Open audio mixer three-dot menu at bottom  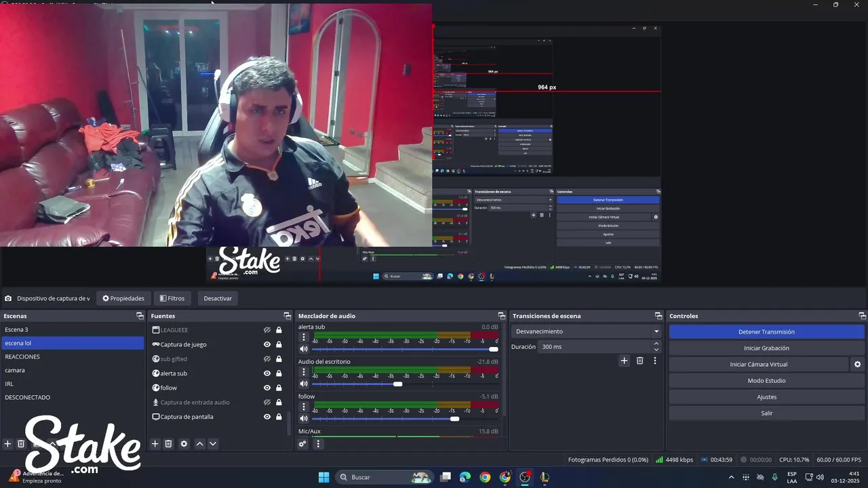tap(318, 444)
